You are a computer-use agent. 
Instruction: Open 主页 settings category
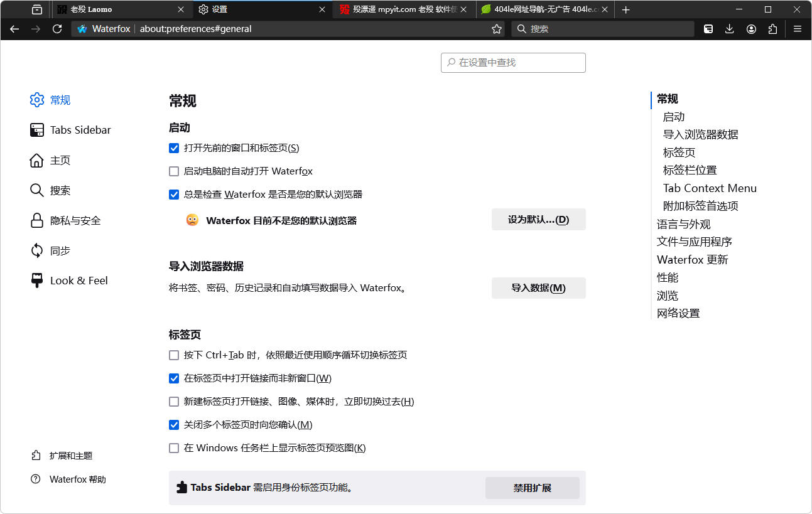[x=60, y=160]
